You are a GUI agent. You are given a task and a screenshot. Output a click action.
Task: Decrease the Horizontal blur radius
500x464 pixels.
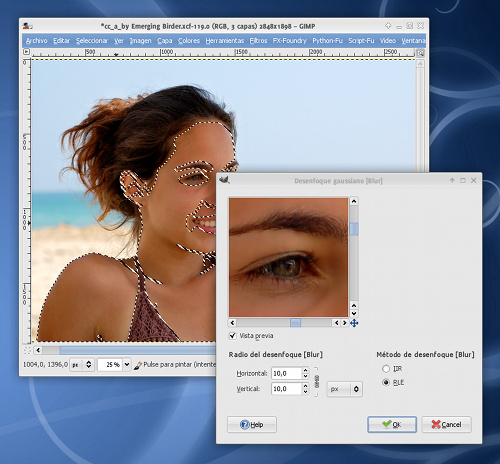coord(305,376)
